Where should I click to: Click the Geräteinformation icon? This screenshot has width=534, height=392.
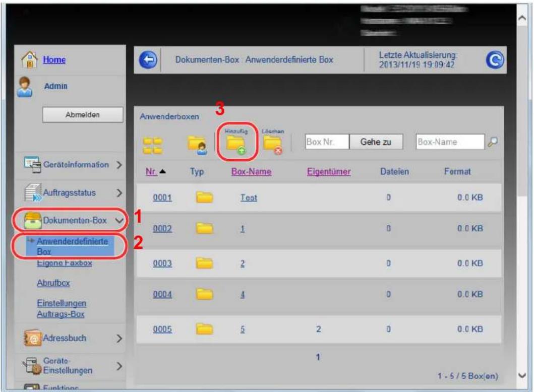point(33,165)
